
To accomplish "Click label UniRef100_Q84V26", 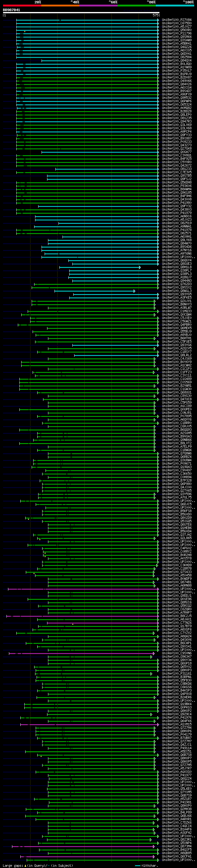I will click(x=177, y=84).
